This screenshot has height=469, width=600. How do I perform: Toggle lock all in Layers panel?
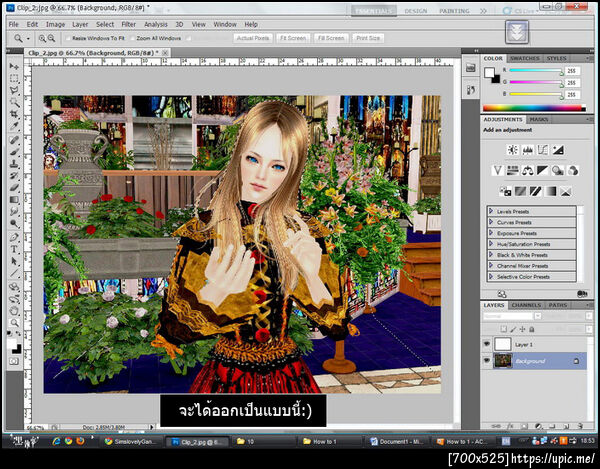click(532, 329)
